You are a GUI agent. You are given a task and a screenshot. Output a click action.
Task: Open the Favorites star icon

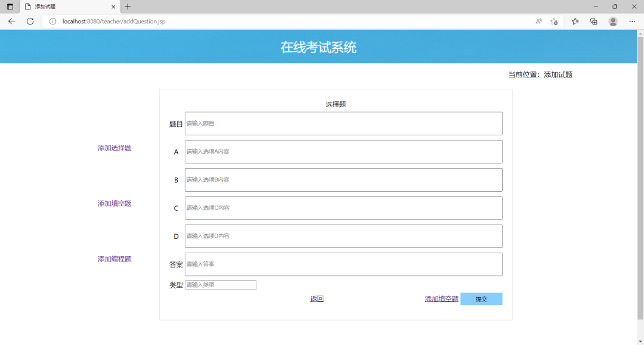[553, 21]
